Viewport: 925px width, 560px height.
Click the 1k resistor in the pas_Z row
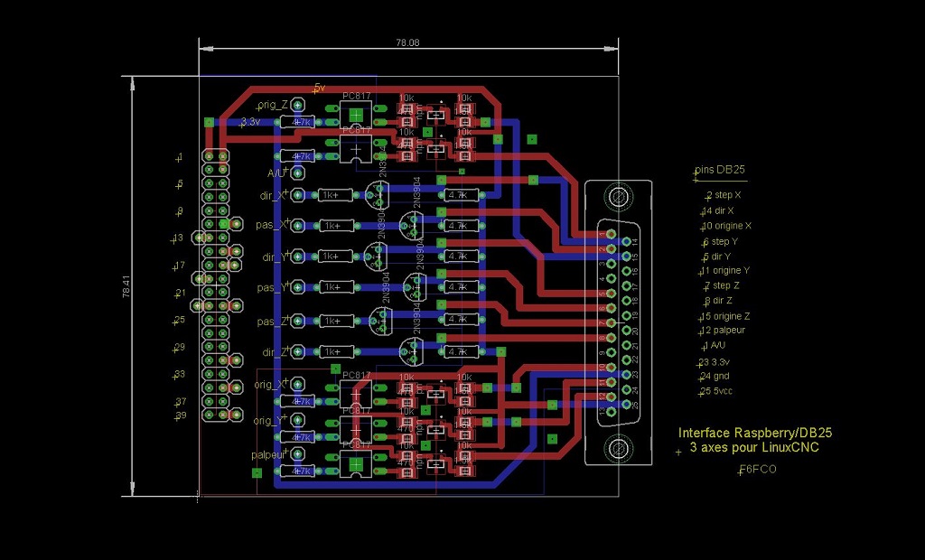[x=337, y=321]
